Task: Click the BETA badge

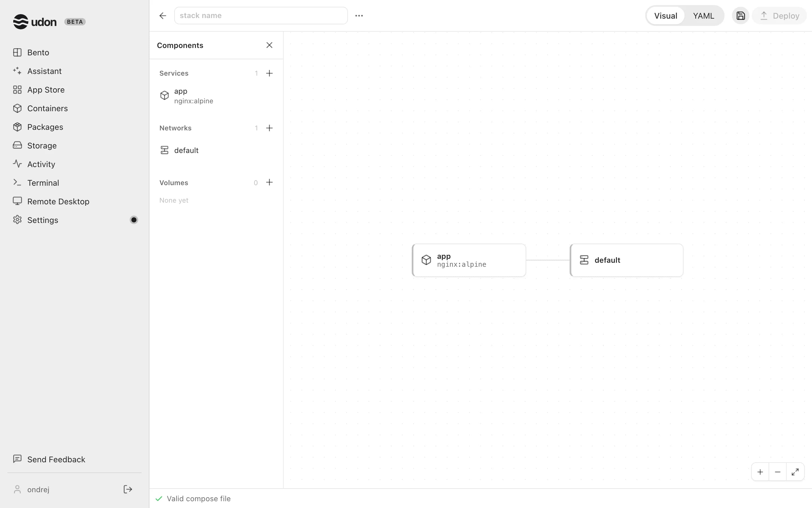Action: [x=75, y=22]
